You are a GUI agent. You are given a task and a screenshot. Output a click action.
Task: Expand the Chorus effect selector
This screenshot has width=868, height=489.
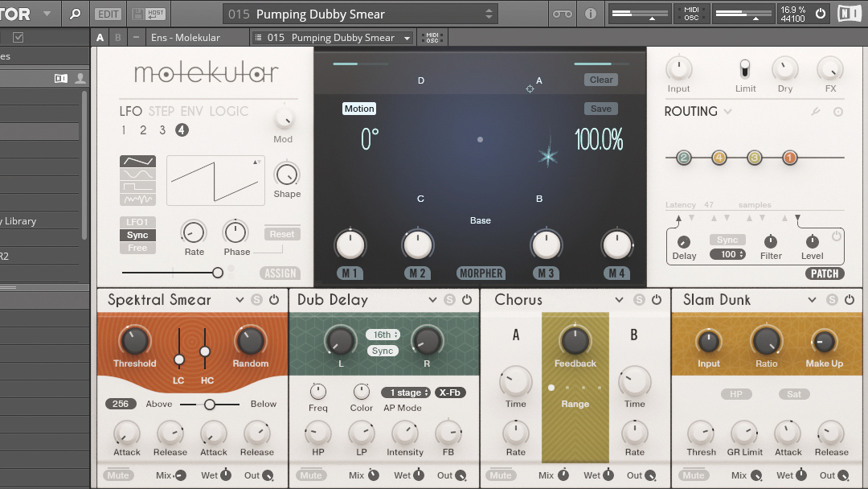point(619,300)
